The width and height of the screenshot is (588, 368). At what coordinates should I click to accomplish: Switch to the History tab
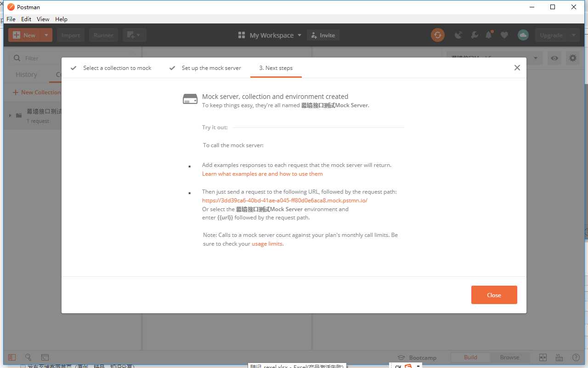click(26, 75)
